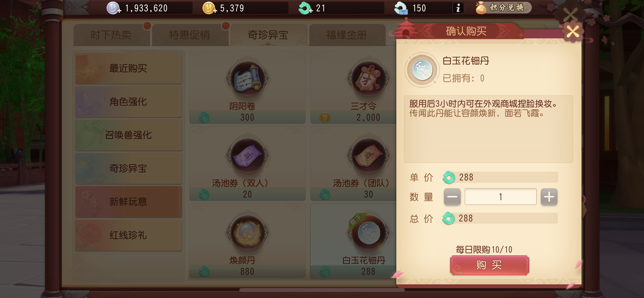
Task: Increase quantity with the plus button
Action: tap(549, 197)
